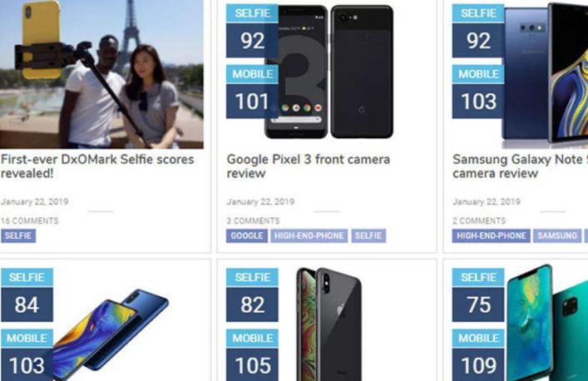Click the HIGH-END-PHONE tag under Pixel 3
The image size is (588, 381).
[x=309, y=236]
